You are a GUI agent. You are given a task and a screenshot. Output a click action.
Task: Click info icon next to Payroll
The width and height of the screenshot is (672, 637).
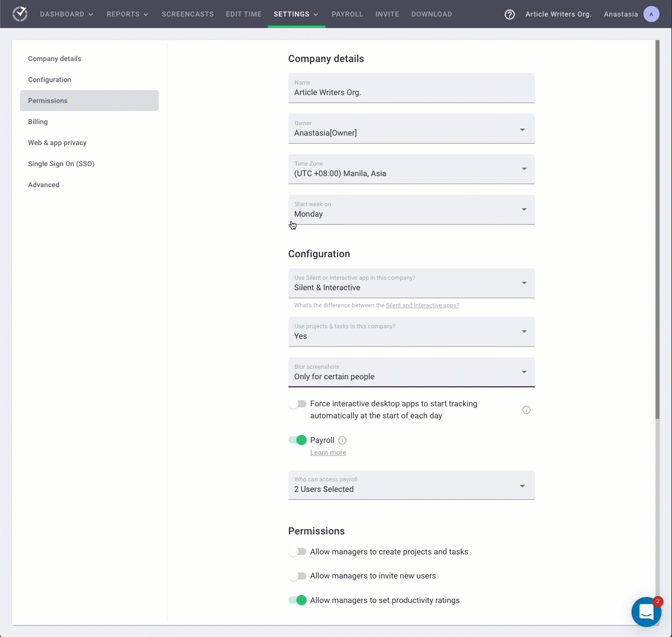343,440
